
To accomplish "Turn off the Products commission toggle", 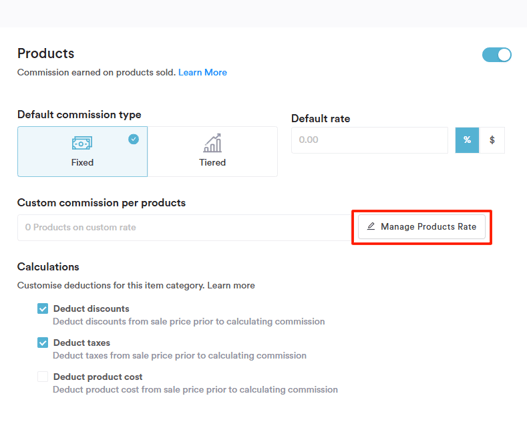I will 497,55.
